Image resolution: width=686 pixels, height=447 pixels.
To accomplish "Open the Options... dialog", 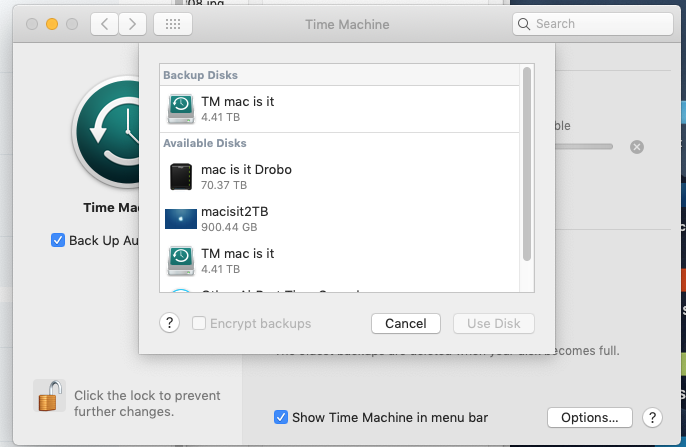I will tap(590, 418).
